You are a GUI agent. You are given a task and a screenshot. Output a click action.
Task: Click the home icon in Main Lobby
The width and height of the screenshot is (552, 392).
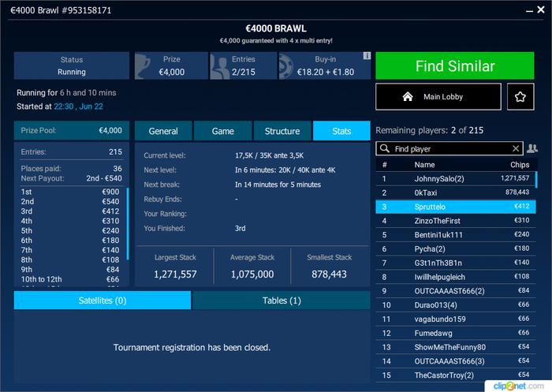tap(408, 96)
